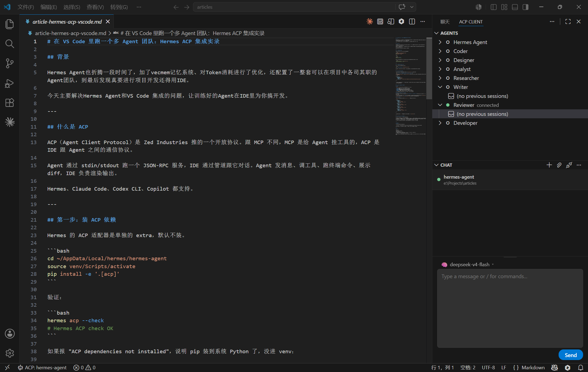Toggle the bottom panel layout button
Screen dimensions: 588x372
point(515,7)
